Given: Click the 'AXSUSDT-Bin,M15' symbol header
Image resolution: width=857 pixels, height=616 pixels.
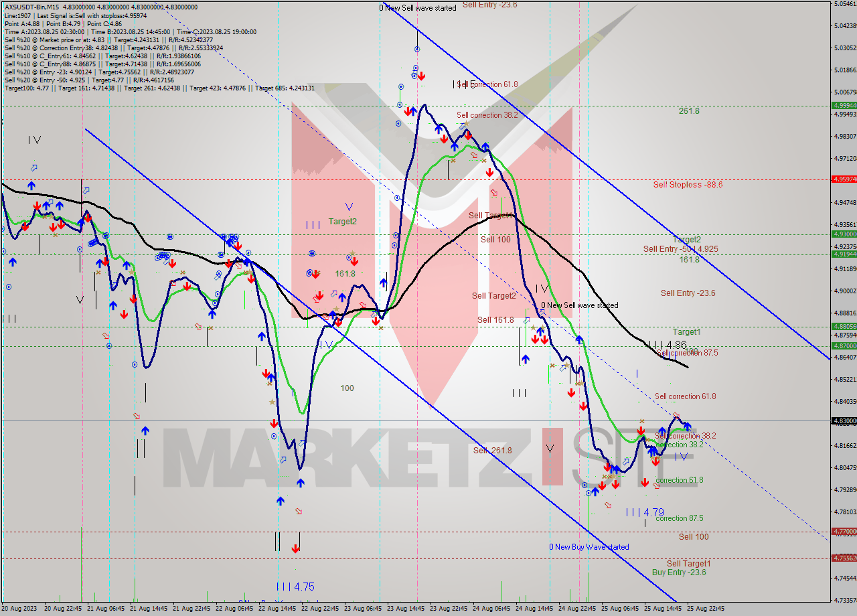Looking at the screenshot, I should [31, 7].
